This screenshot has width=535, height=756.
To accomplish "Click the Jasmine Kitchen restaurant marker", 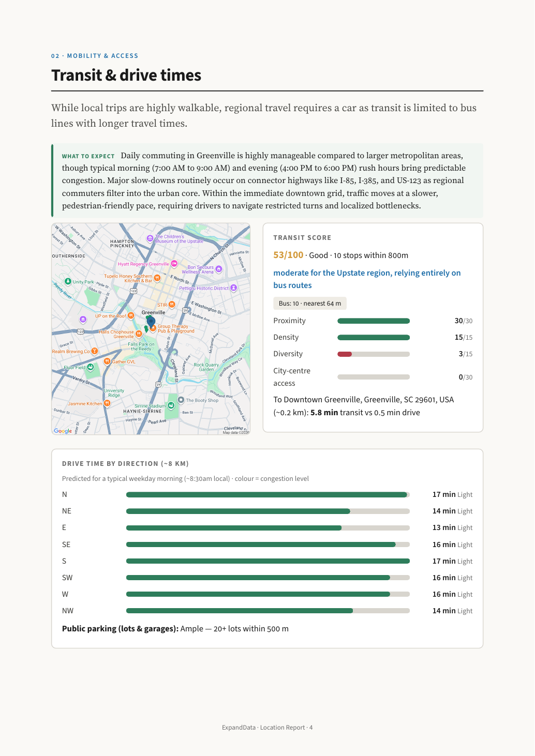I will click(x=107, y=403).
